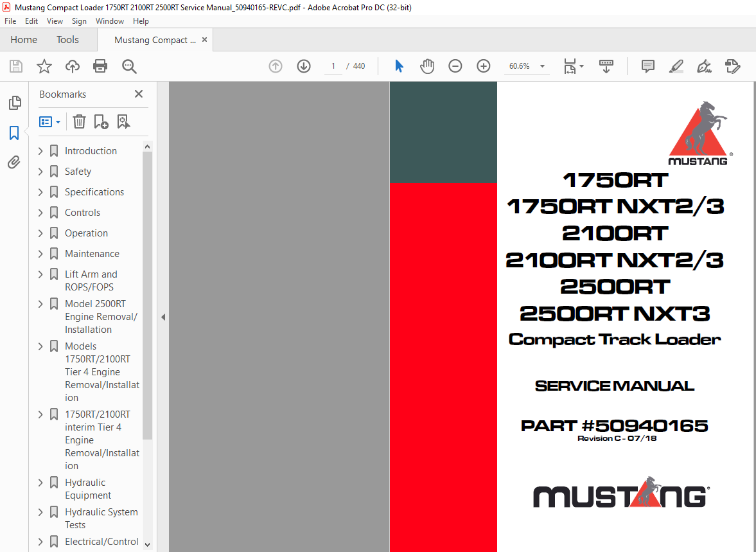Close the Mustang Compact document tab
Viewport: 756px width, 552px height.
(x=204, y=40)
